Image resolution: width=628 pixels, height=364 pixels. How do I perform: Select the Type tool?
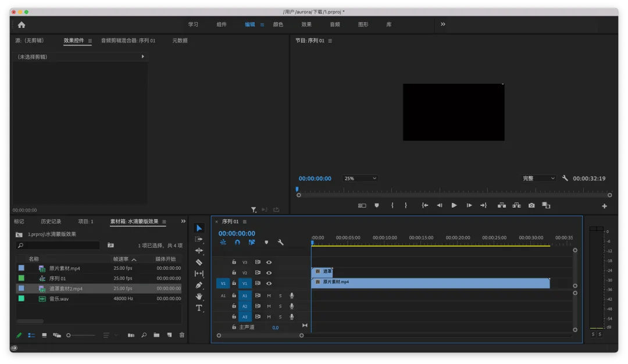(199, 308)
